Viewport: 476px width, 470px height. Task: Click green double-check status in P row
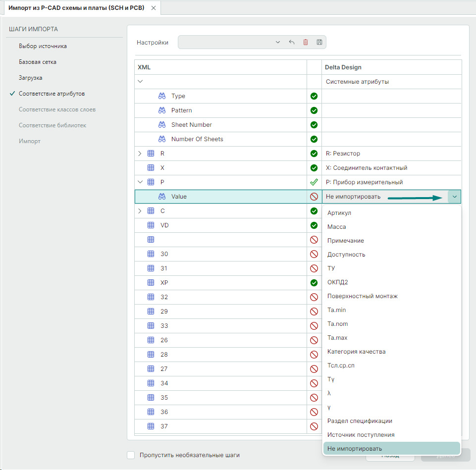click(314, 182)
